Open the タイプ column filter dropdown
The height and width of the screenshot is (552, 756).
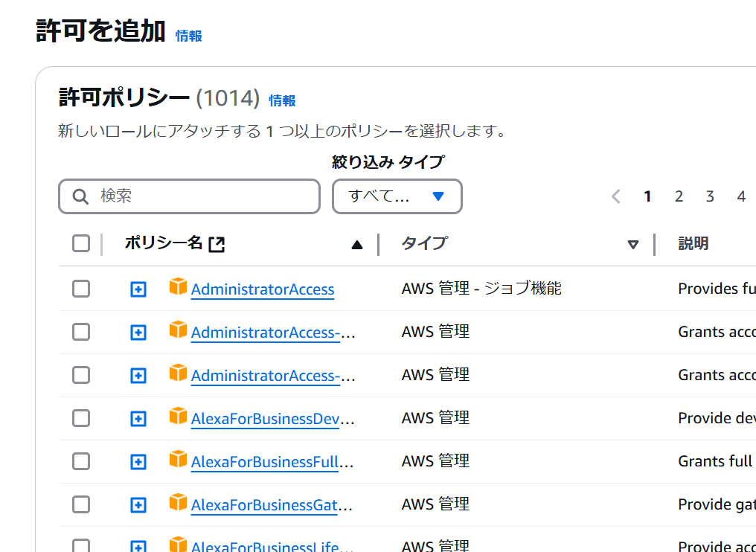tap(632, 243)
